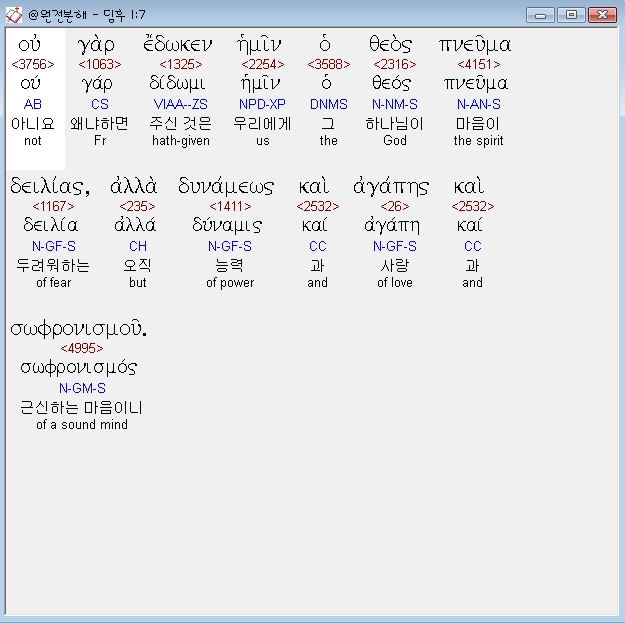Click the Korean gloss 왜냐하면
Screen dimensions: 625x623
click(99, 124)
